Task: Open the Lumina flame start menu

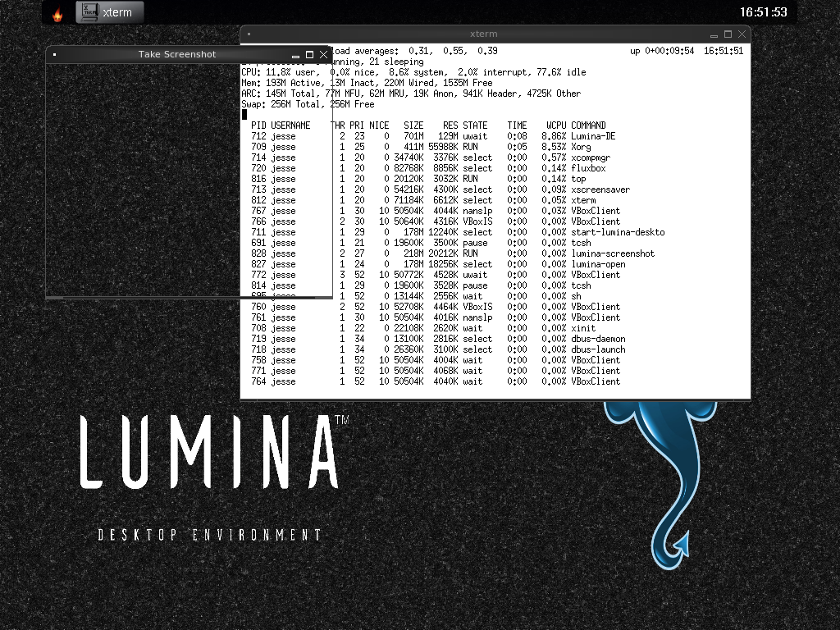Action: [58, 13]
